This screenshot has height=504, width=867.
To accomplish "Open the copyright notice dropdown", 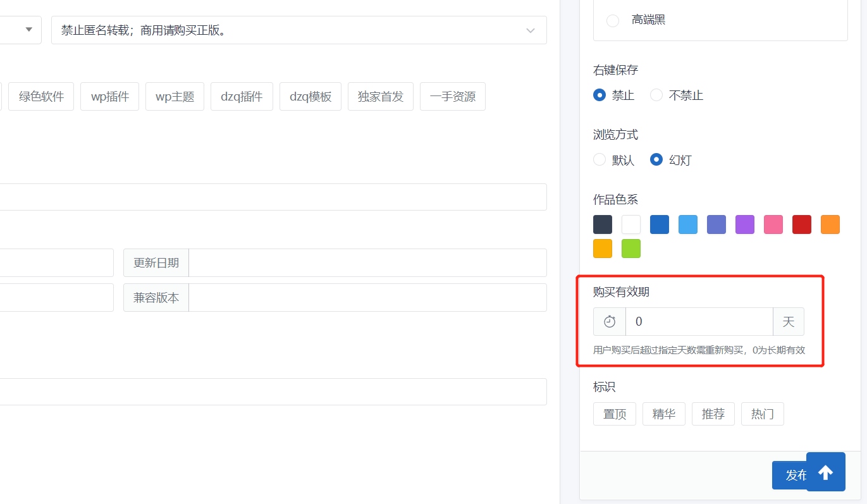I will (x=299, y=30).
